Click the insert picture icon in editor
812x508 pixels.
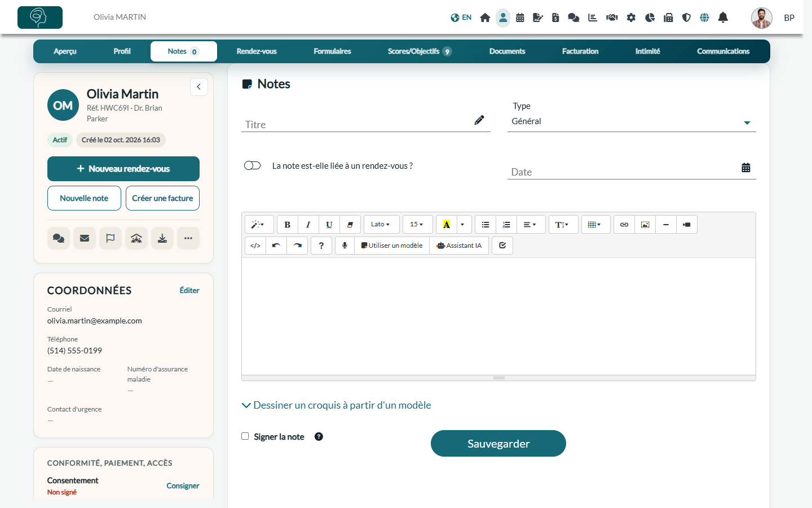tap(645, 225)
